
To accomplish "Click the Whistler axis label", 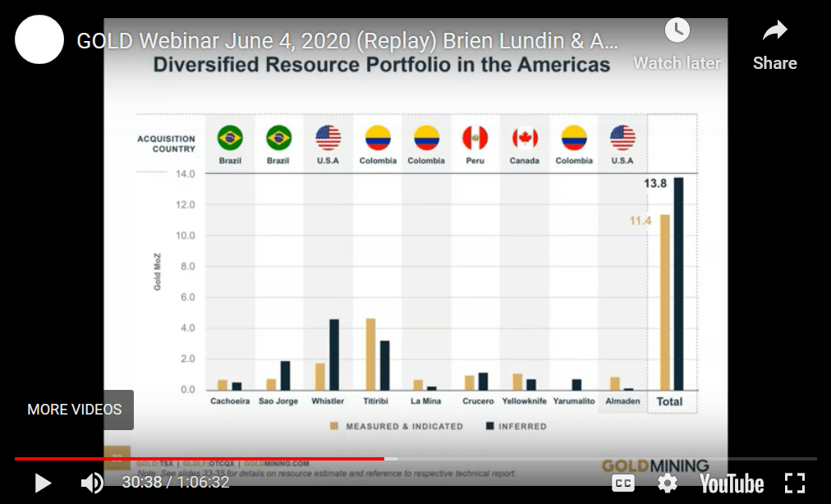I will [328, 401].
